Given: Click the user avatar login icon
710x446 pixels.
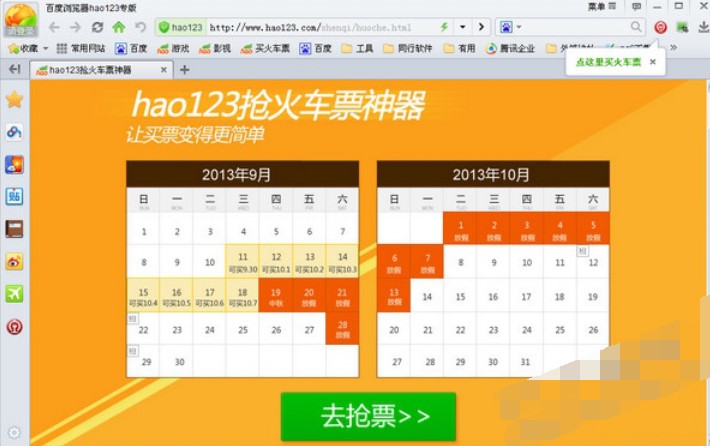Looking at the screenshot, I should tap(20, 19).
